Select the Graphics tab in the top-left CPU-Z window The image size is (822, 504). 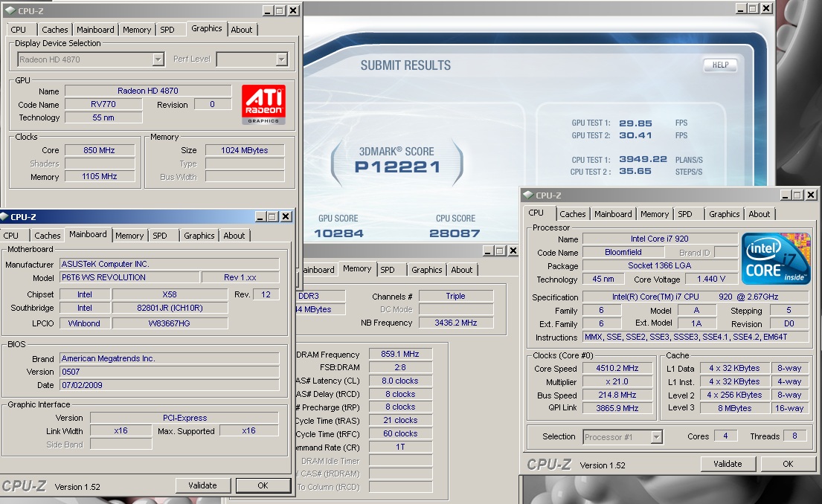[207, 28]
